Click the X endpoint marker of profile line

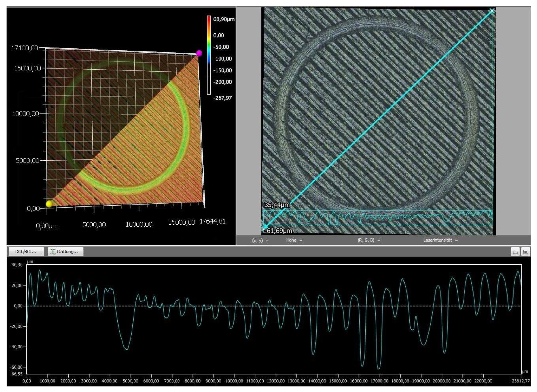(492, 11)
